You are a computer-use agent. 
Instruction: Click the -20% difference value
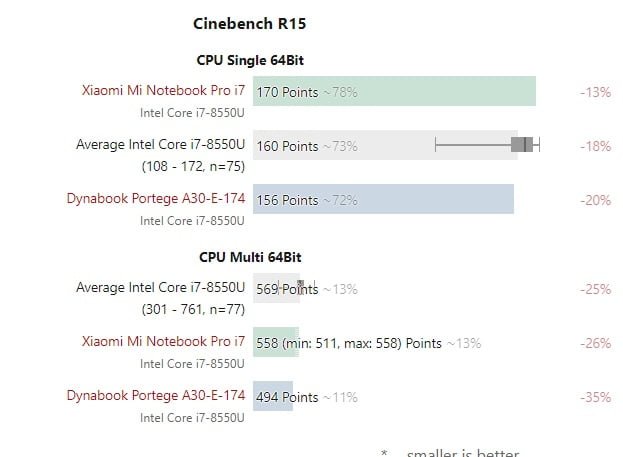[595, 200]
